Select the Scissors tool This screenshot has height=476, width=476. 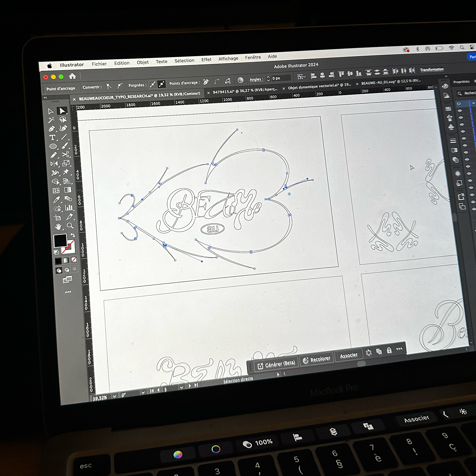click(65, 154)
